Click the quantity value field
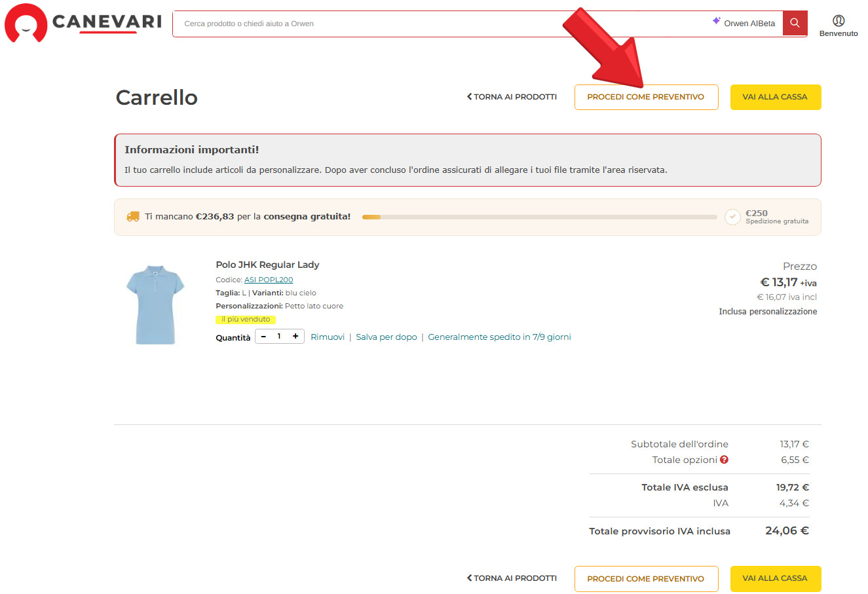The width and height of the screenshot is (868, 594). pyautogui.click(x=279, y=337)
